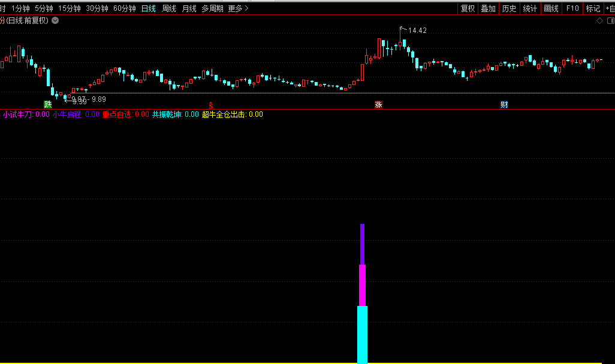Click the small red marker below chart

[x=210, y=105]
